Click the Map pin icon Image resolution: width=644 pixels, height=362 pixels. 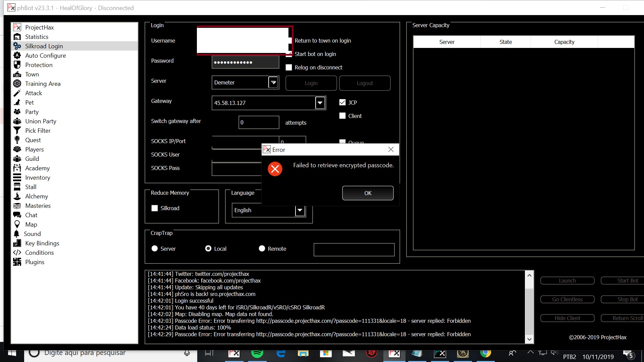(17, 224)
